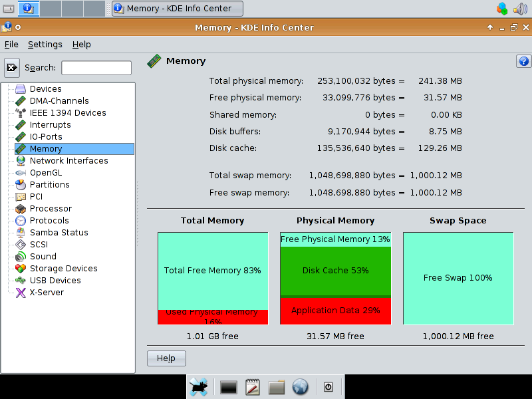Select the Processor entry in the list
Viewport: 532px width, 399px height.
click(x=51, y=209)
